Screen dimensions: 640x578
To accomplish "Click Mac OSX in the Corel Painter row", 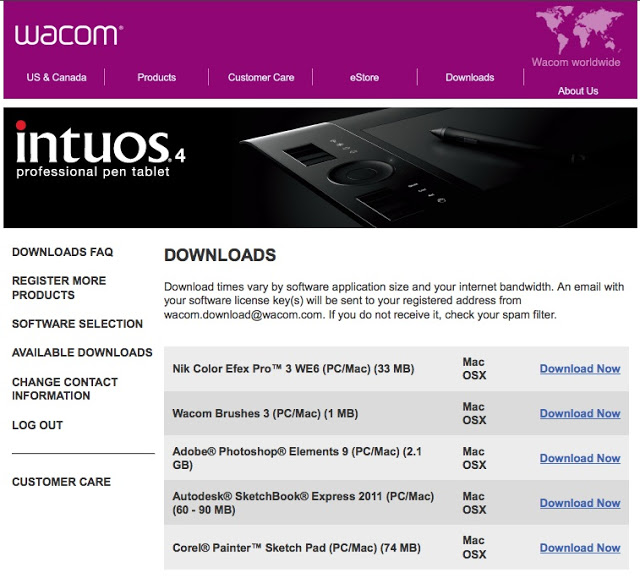I will (474, 547).
